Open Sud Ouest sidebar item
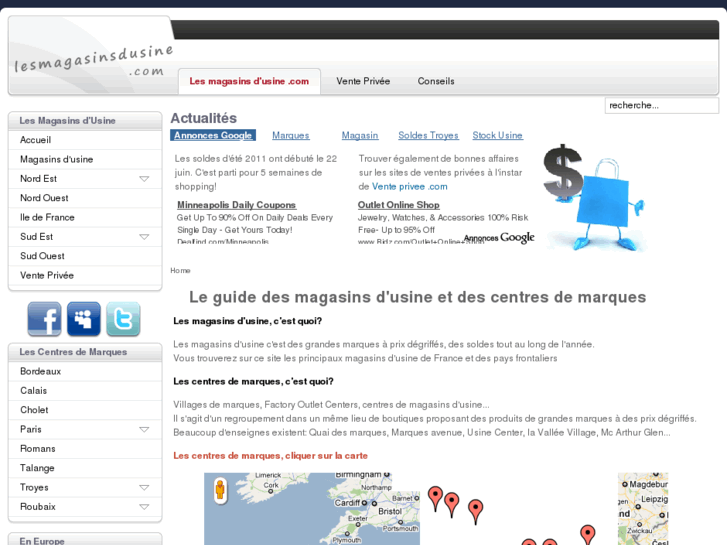 (x=85, y=256)
